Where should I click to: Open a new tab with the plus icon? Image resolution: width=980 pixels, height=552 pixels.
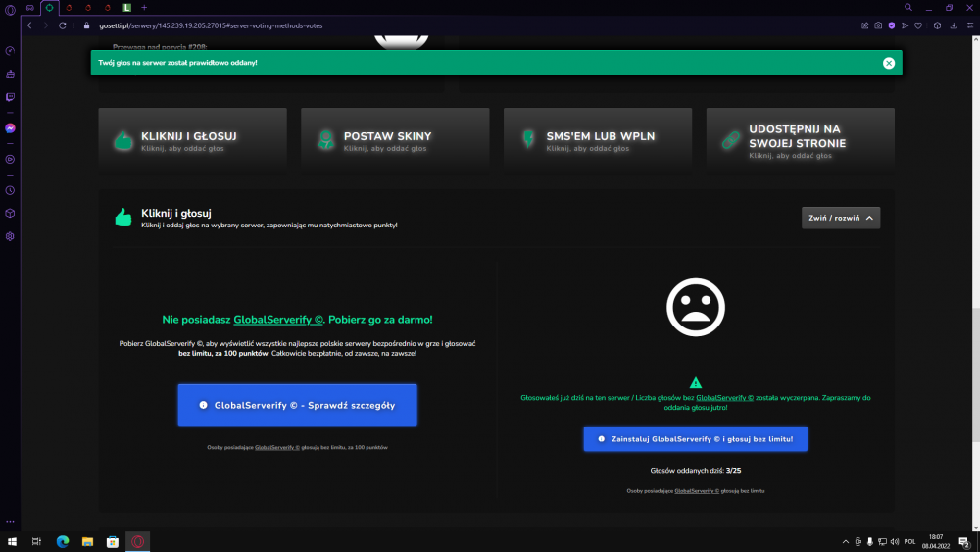(144, 8)
